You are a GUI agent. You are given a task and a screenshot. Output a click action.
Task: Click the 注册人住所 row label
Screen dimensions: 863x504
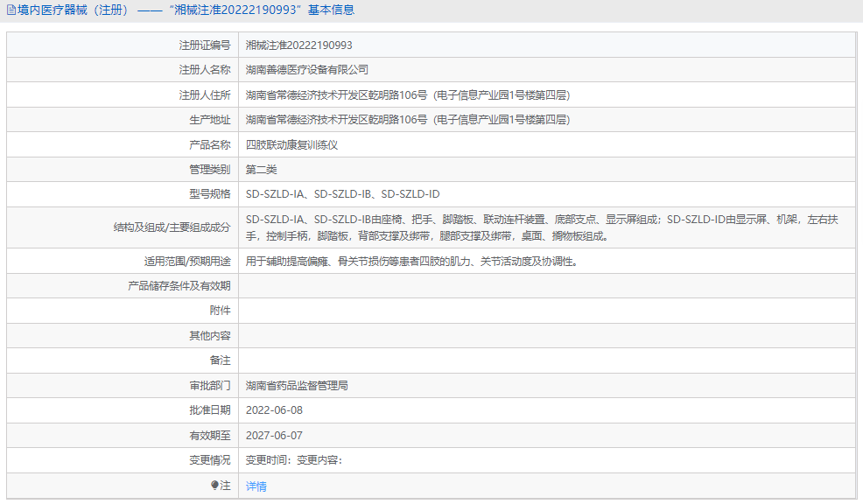tap(205, 95)
